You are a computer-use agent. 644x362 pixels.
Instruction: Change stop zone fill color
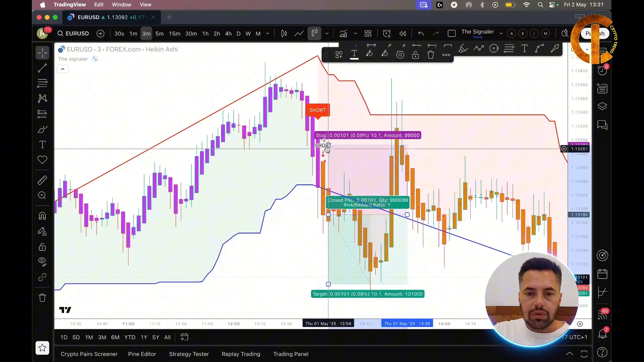tap(369, 55)
